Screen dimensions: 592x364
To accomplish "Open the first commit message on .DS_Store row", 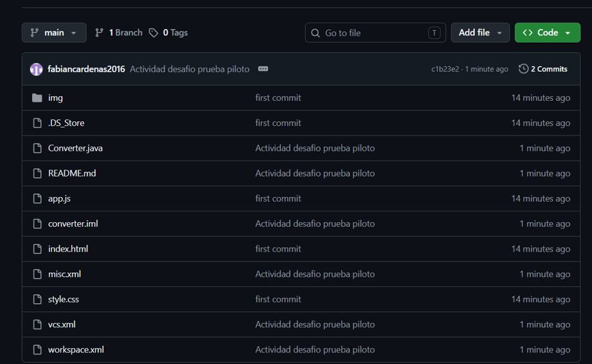I will click(x=278, y=123).
